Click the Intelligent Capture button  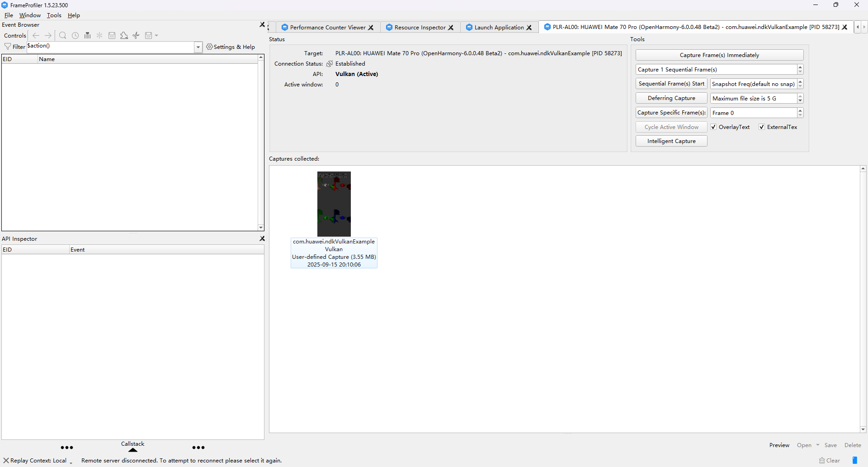[671, 141]
